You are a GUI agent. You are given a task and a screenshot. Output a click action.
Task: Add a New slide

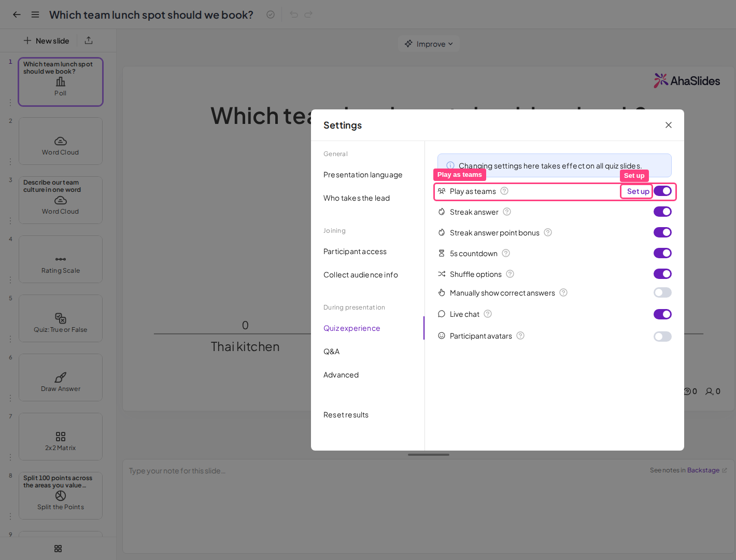click(46, 40)
